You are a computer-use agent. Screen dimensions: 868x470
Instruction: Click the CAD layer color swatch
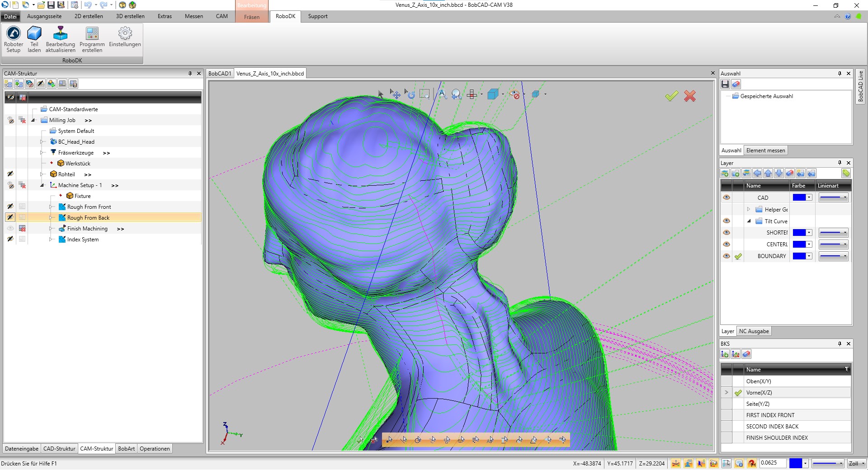pyautogui.click(x=800, y=197)
